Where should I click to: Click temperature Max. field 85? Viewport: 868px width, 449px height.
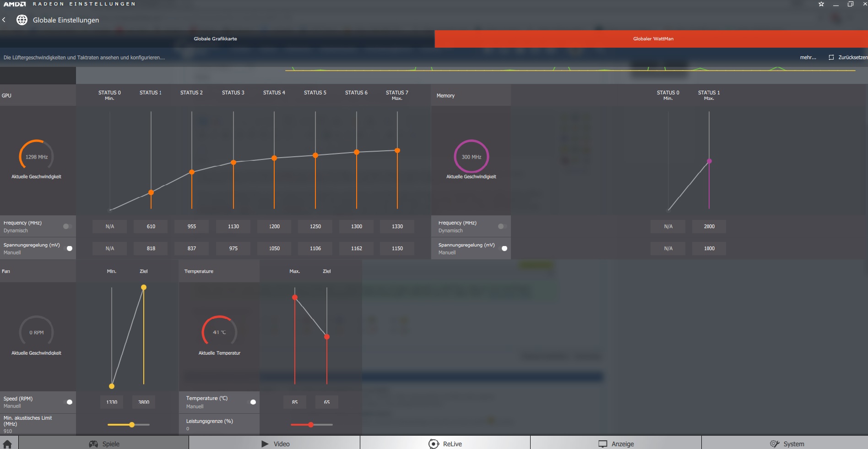[x=295, y=402]
